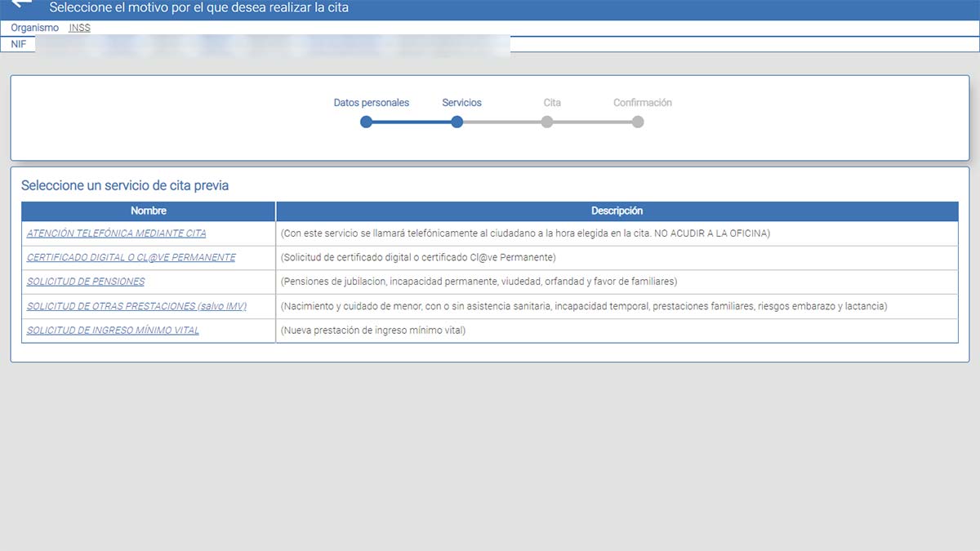Click the back arrow in the header

pyautogui.click(x=22, y=6)
